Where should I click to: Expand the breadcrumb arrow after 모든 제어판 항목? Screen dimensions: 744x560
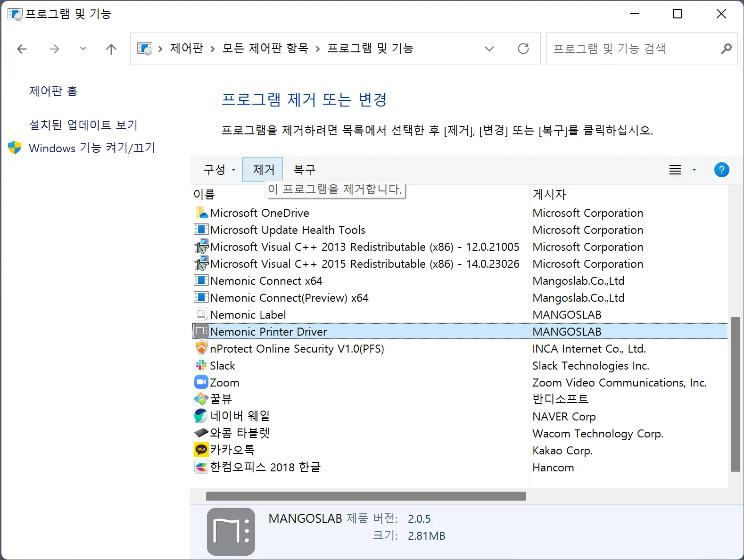coord(318,49)
